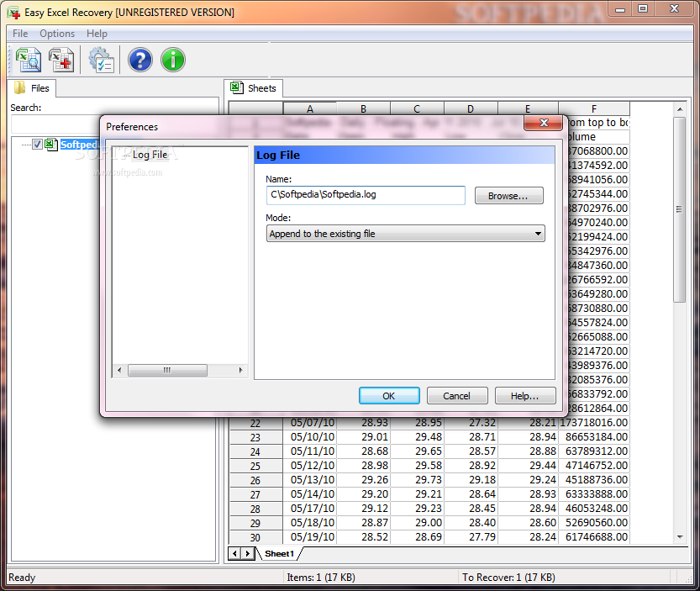Switch to the Files tab
Viewport: 700px width, 591px height.
32,88
